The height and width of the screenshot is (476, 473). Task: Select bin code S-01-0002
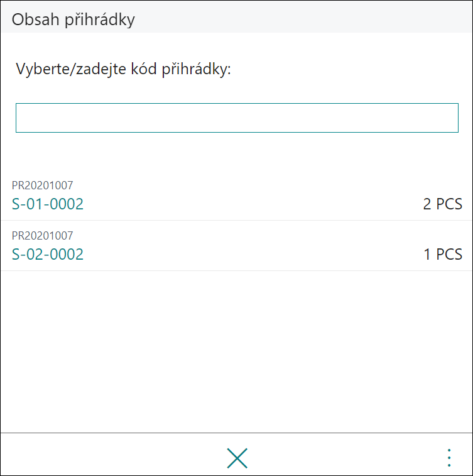pos(48,204)
